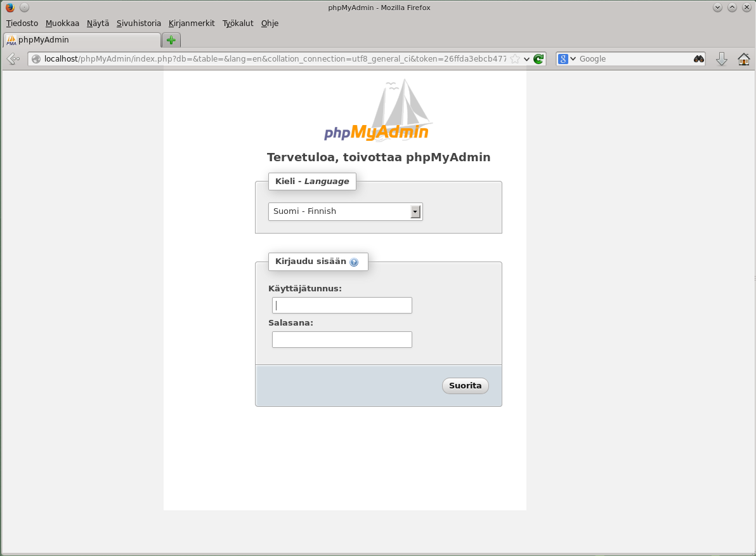The height and width of the screenshot is (556, 756).
Task: Open a new tab with the plus button
Action: point(171,40)
